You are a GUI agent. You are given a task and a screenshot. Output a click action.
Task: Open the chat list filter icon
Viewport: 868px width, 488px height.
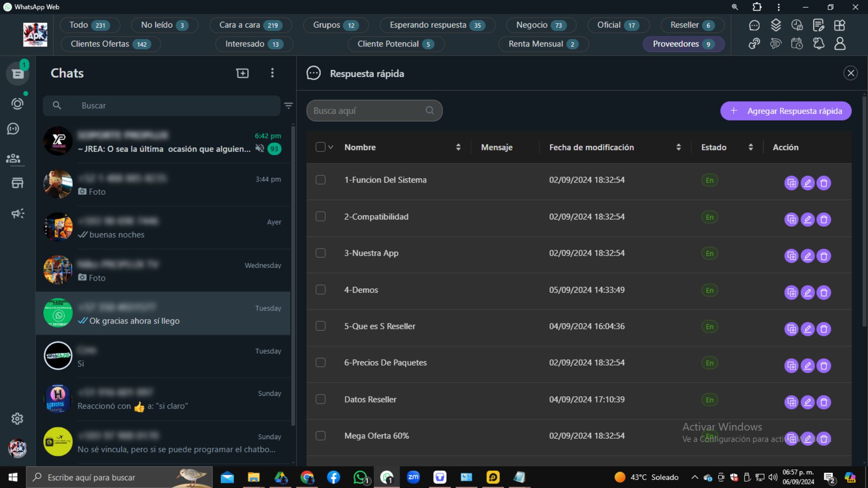coord(288,105)
